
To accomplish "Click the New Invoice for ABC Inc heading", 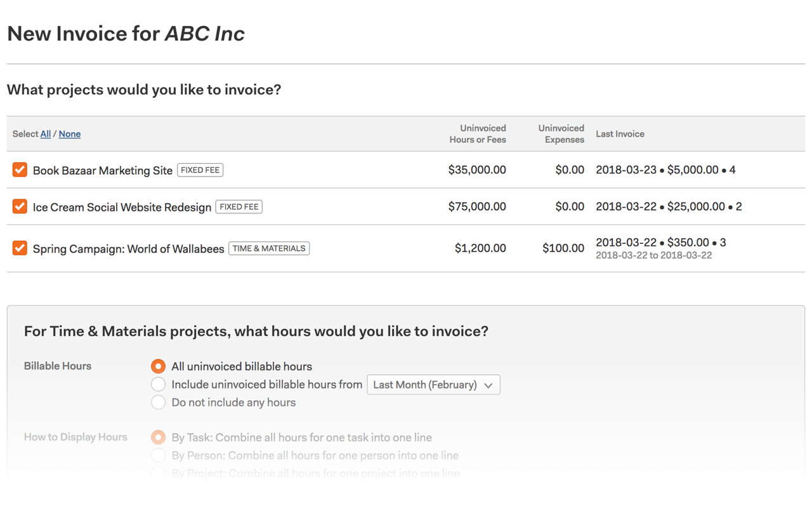I will pyautogui.click(x=126, y=33).
